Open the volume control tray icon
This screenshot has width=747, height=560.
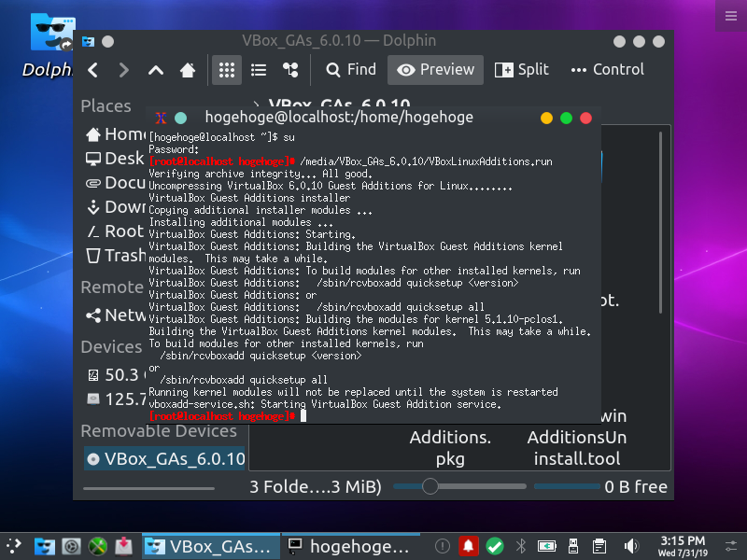(x=630, y=546)
